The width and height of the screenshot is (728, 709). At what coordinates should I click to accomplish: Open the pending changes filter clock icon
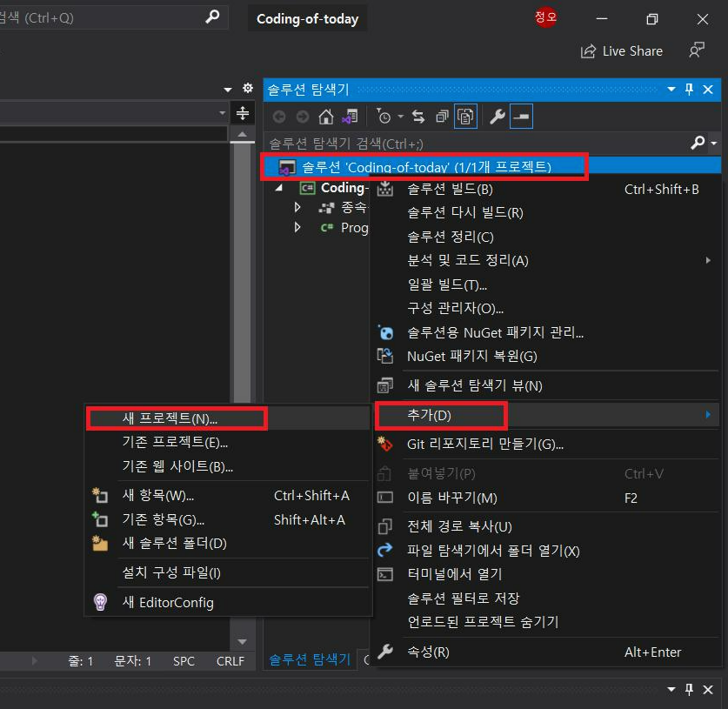[x=384, y=117]
